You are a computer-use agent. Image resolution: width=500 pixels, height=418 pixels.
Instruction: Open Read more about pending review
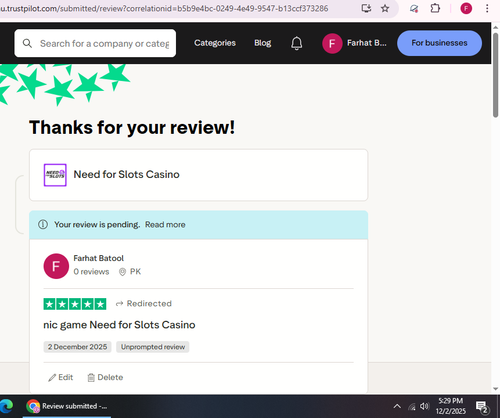click(x=165, y=224)
